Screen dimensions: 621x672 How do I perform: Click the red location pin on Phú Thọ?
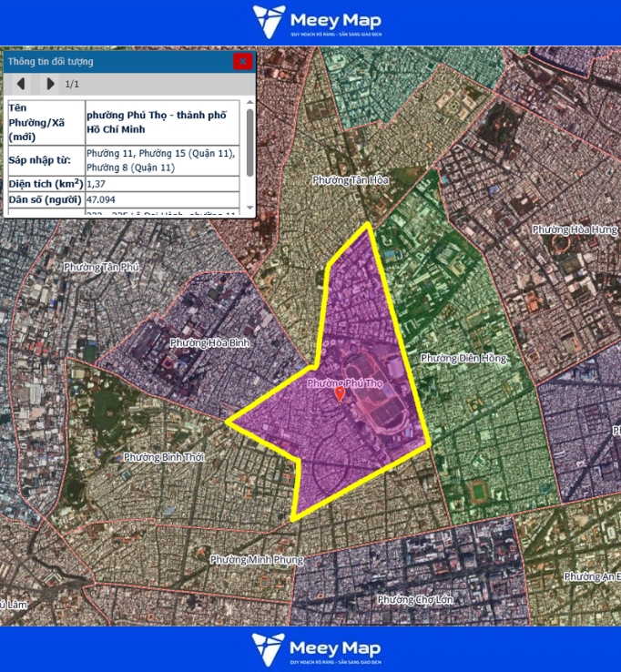point(340,394)
